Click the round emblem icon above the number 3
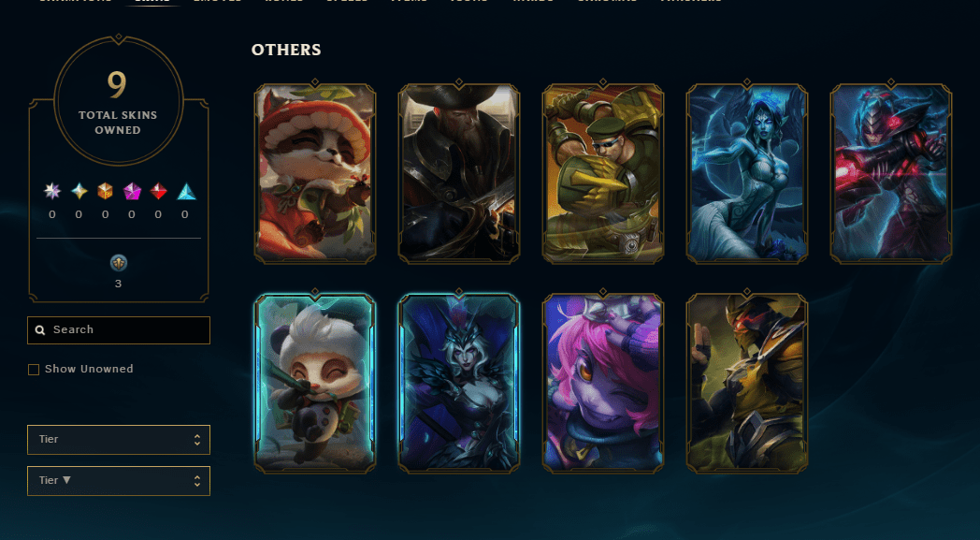This screenshot has width=980, height=540. (119, 263)
